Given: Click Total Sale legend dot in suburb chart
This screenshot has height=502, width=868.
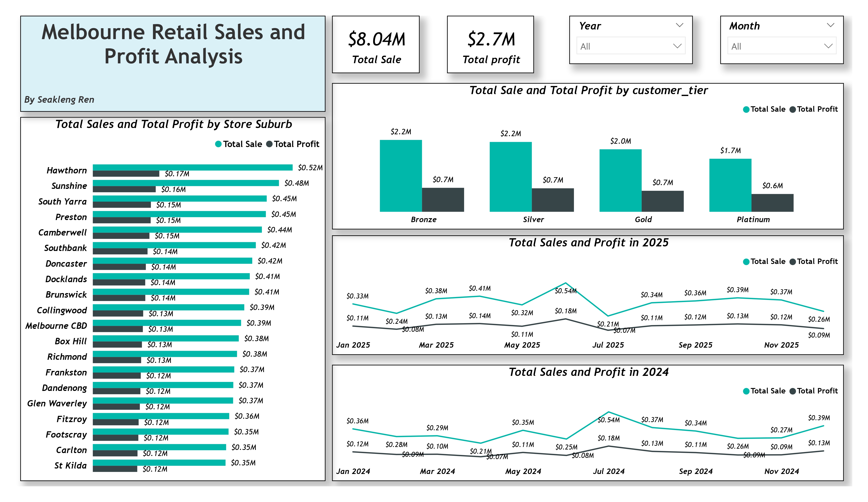Looking at the screenshot, I should 218,144.
